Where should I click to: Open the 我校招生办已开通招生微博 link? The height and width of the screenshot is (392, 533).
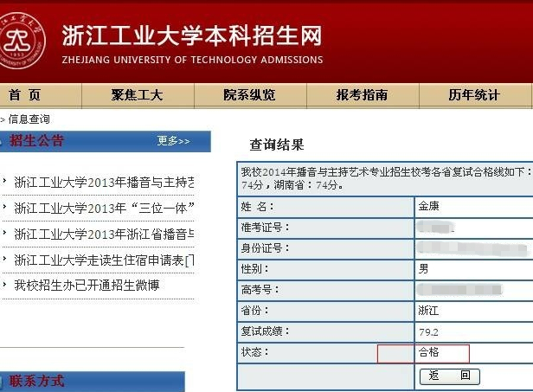pyautogui.click(x=87, y=286)
